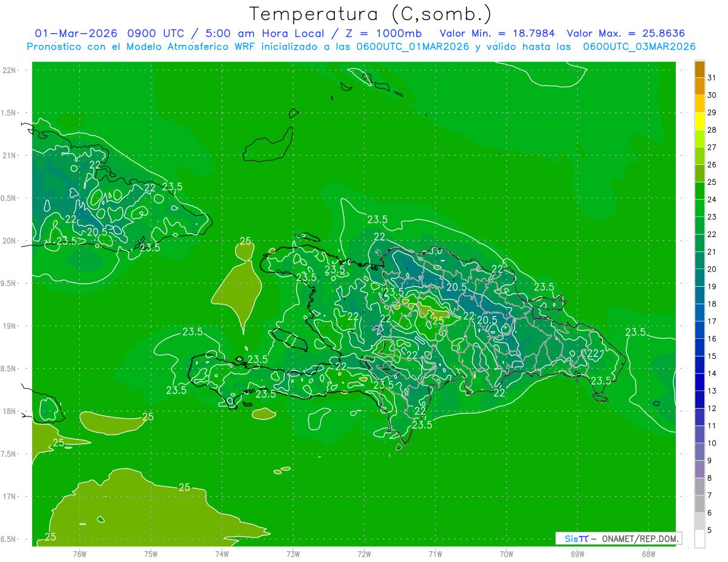
Task: Click the '31' value on the color scale
Action: coord(712,78)
